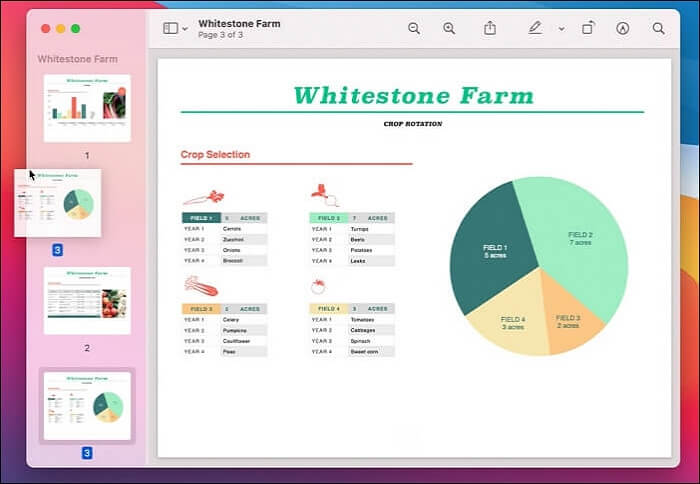Screen dimensions: 700x484
Task: Open the highlight color dropdown arrow
Action: point(561,29)
